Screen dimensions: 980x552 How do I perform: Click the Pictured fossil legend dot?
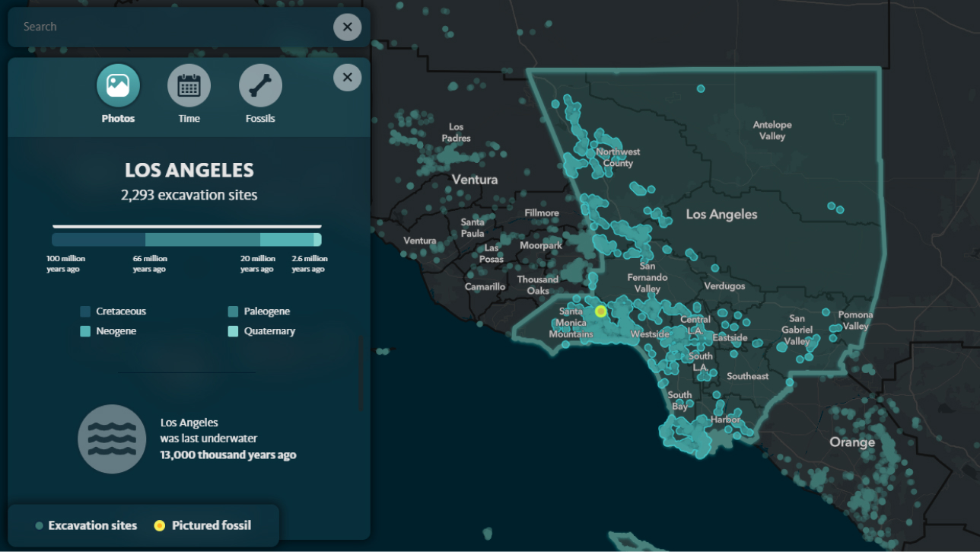coord(159,525)
